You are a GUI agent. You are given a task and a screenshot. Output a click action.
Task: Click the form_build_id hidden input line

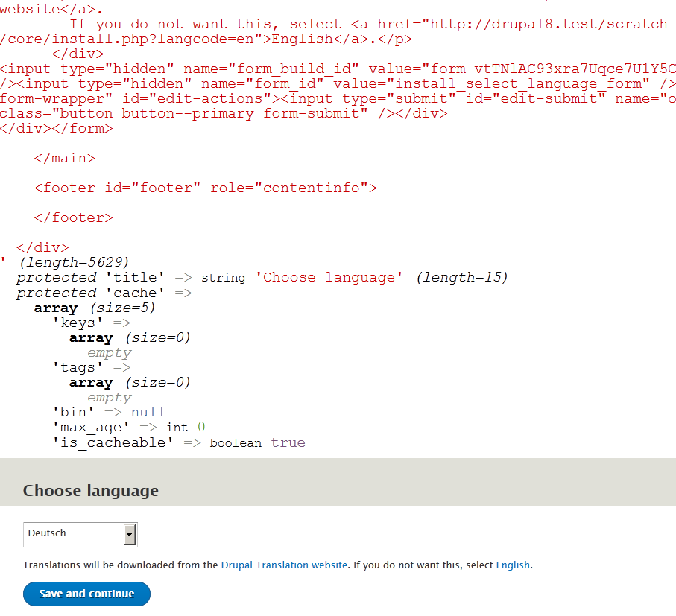pyautogui.click(x=338, y=69)
